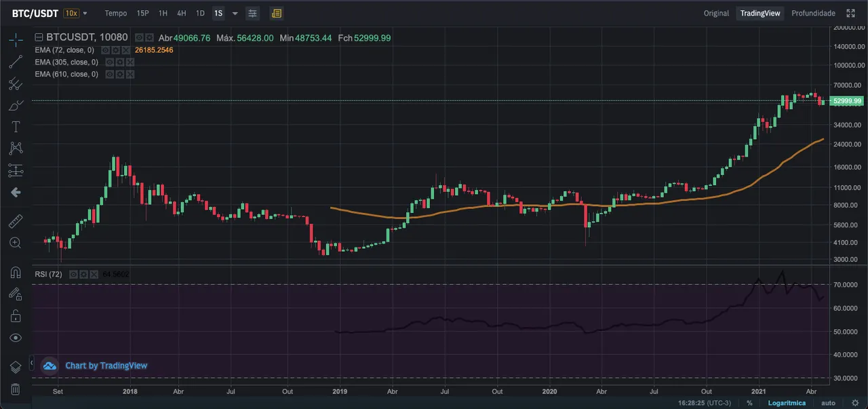Select the brush drawing tool
Screen dimensions: 868x409
coord(16,105)
